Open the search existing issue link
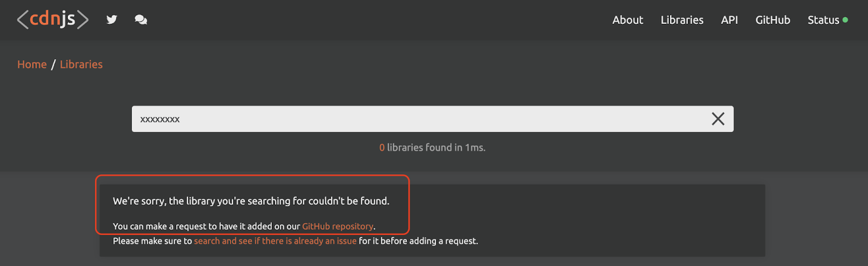 [275, 241]
